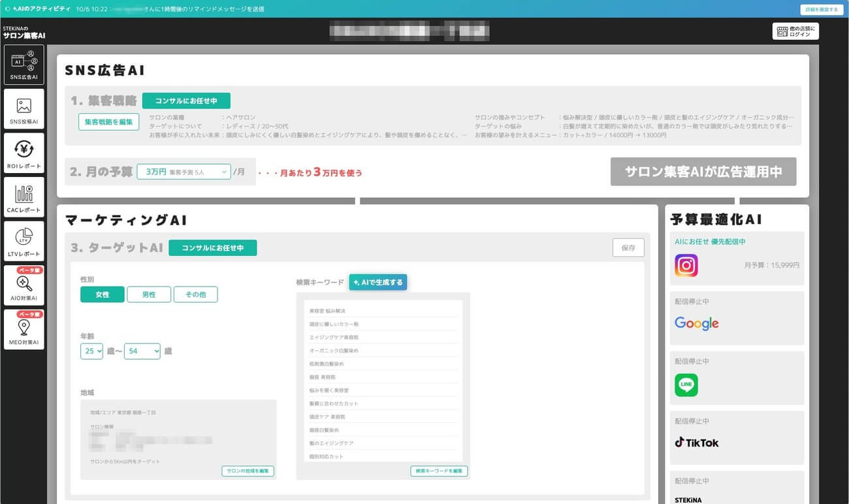
Task: Select keyword 低刺激白髪染め
Action: (x=383, y=364)
